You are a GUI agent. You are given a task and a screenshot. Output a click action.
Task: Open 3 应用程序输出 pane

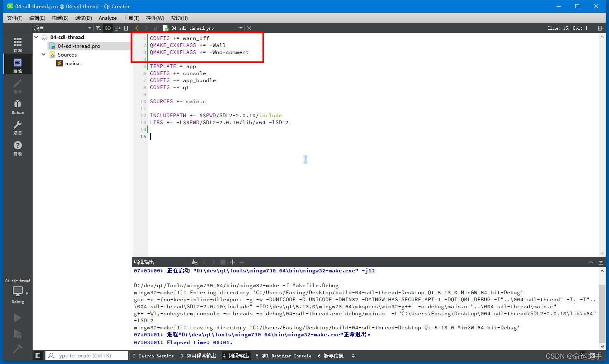pyautogui.click(x=198, y=356)
